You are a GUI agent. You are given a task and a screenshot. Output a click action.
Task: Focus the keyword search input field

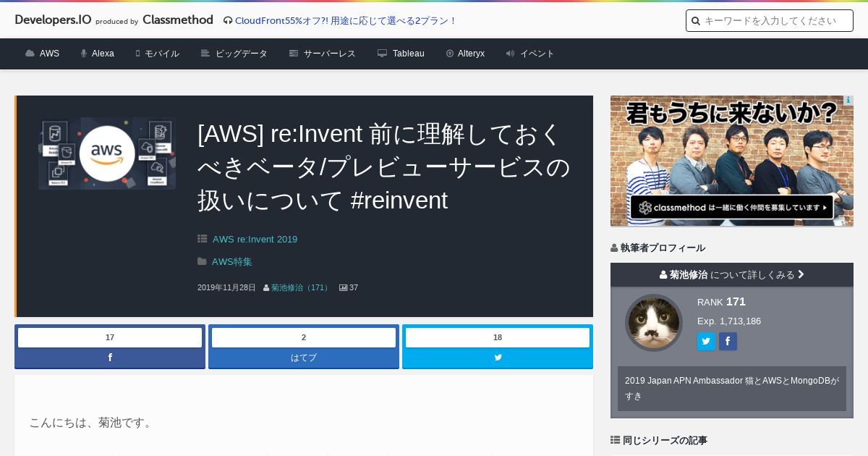coord(770,20)
